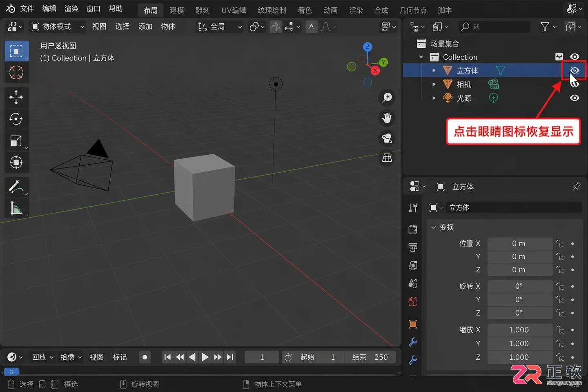Click the Blender logo menu

click(11, 9)
